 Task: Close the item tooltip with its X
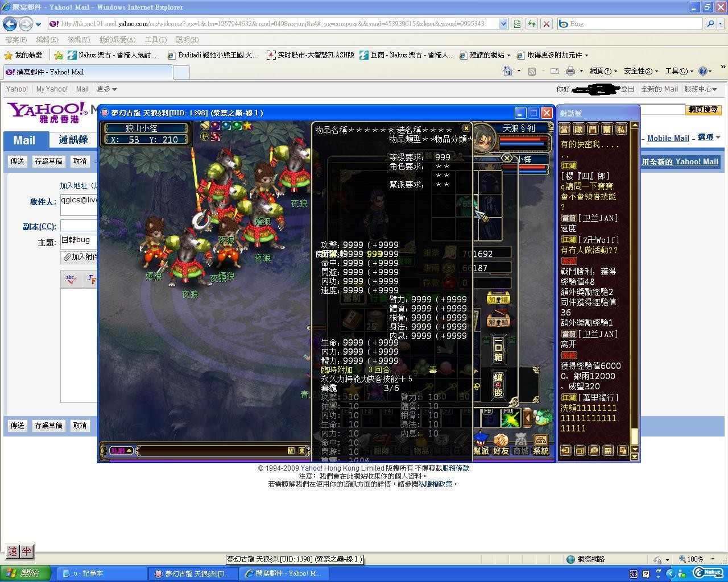(x=466, y=128)
